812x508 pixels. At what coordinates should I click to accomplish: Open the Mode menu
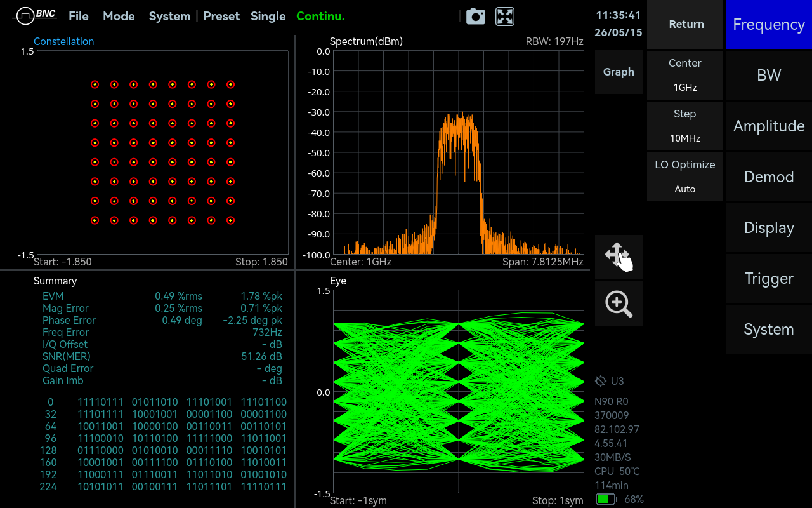pos(119,17)
